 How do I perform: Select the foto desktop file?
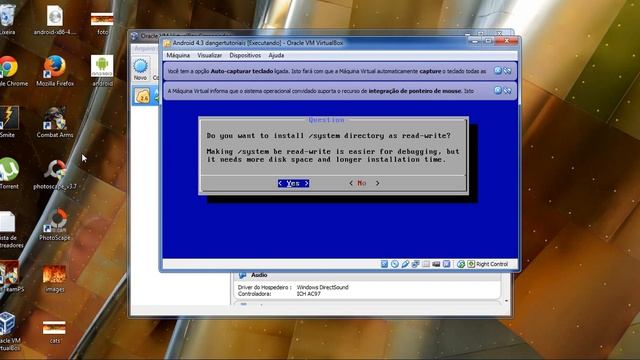(102, 22)
